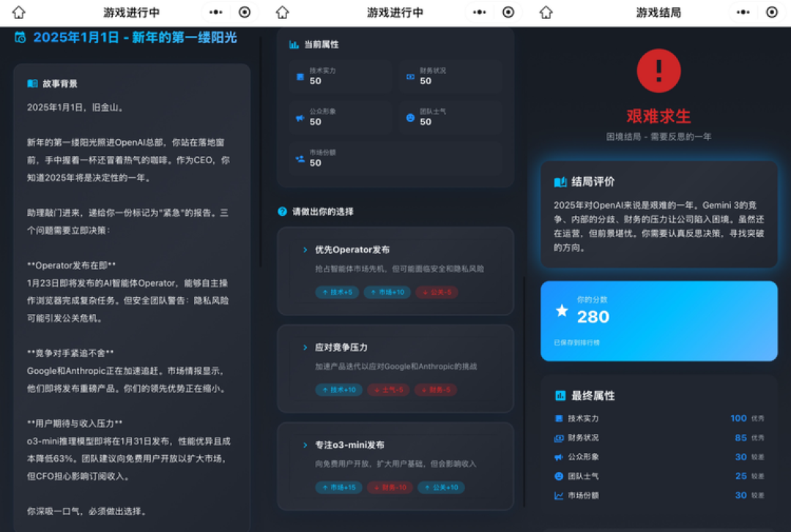This screenshot has width=791, height=532.
Task: Click 你的分数 label in score card
Action: click(592, 299)
